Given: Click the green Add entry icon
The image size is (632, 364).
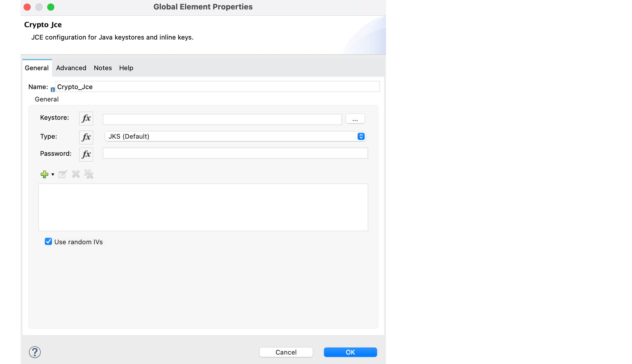Looking at the screenshot, I should pyautogui.click(x=44, y=174).
